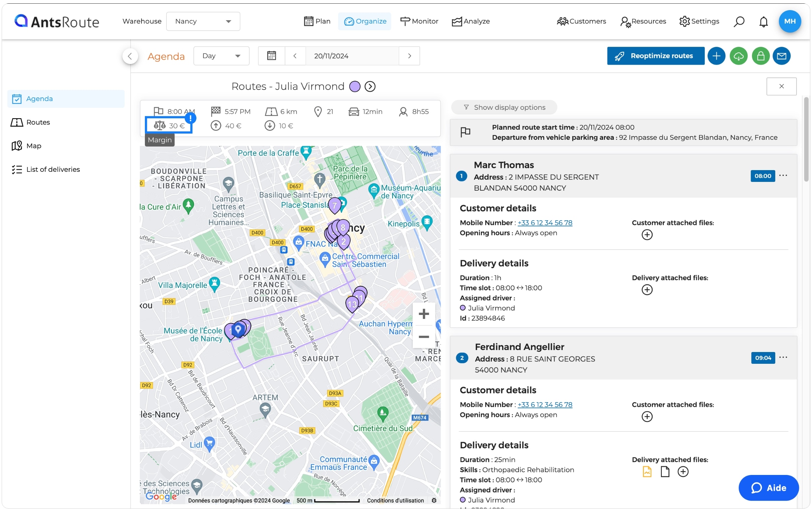Screen dimensions: 812x512
Task: Click the green cloud upload icon
Action: pyautogui.click(x=739, y=56)
